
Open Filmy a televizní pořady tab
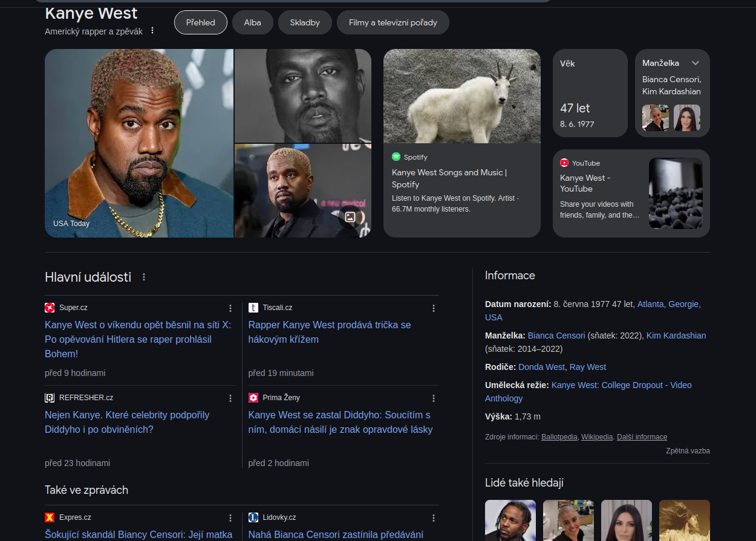pos(394,22)
